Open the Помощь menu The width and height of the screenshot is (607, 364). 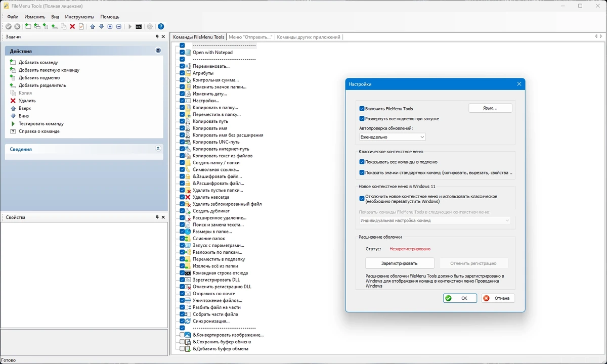pyautogui.click(x=110, y=17)
